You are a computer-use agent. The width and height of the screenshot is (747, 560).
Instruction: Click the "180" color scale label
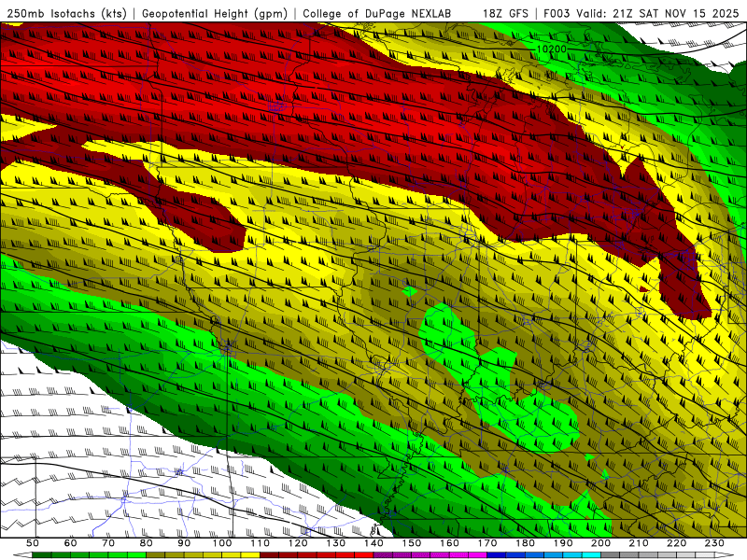525,543
